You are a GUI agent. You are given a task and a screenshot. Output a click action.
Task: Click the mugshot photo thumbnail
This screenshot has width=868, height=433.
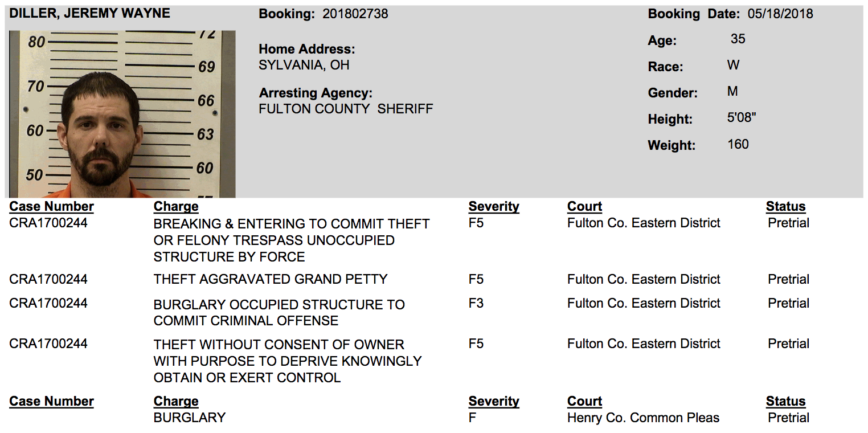pyautogui.click(x=122, y=114)
